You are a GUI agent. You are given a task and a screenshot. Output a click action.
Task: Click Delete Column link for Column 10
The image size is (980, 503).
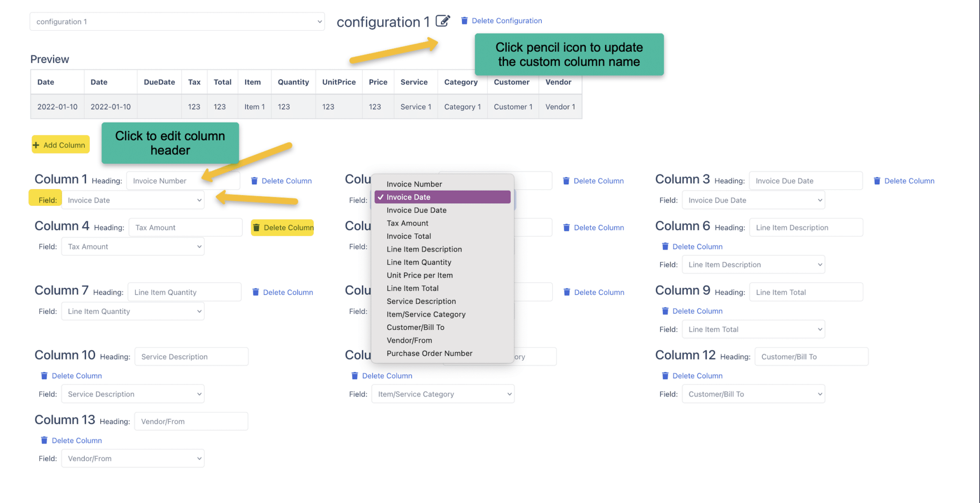coord(77,376)
